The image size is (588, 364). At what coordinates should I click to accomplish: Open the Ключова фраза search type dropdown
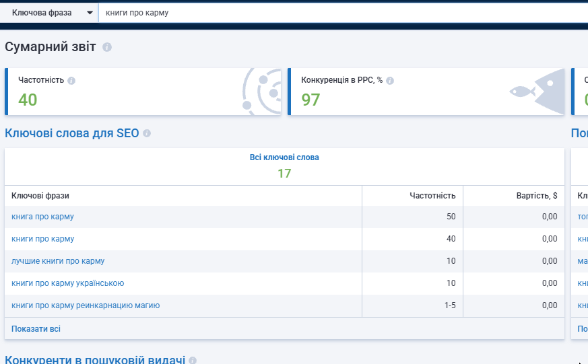pyautogui.click(x=49, y=13)
